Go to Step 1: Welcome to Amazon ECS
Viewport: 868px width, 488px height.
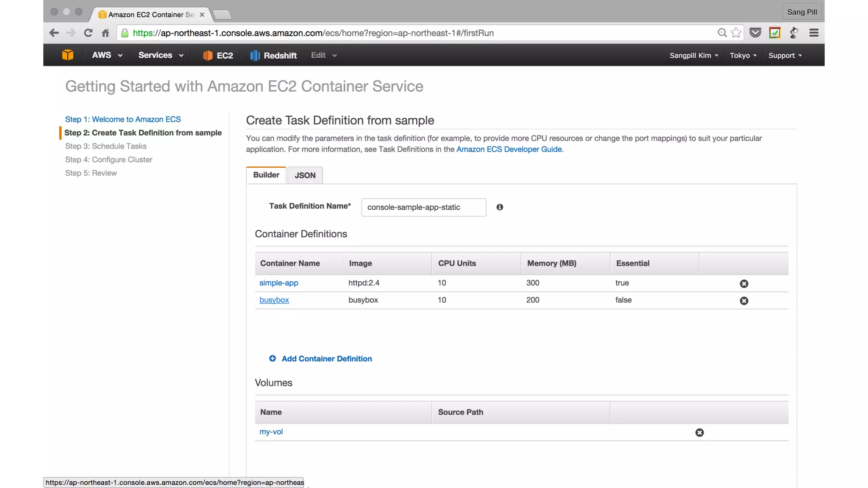click(123, 119)
